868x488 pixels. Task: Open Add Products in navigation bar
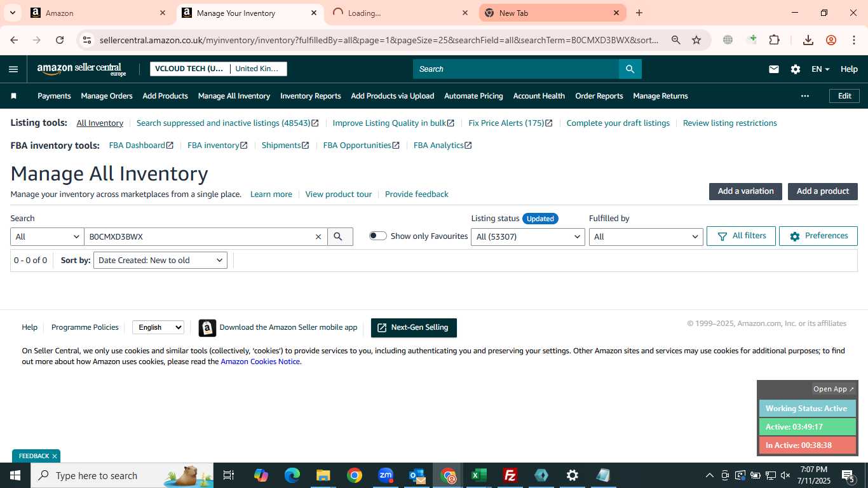(165, 96)
